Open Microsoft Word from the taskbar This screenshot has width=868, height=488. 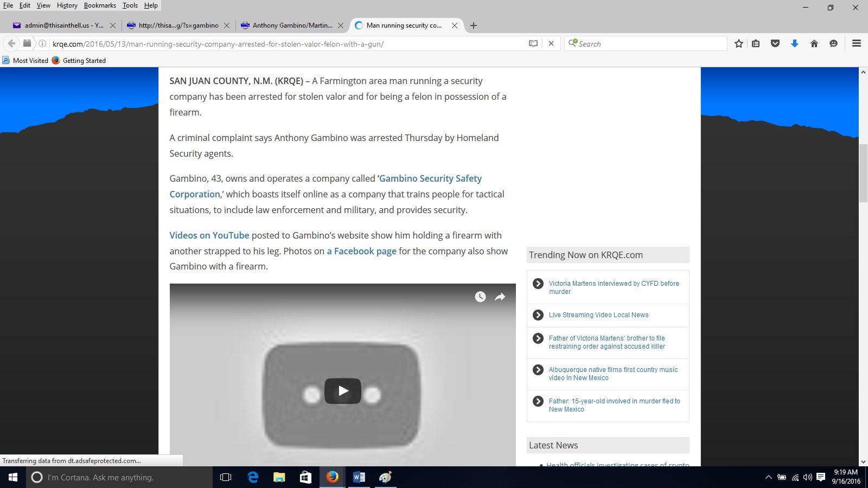[359, 478]
